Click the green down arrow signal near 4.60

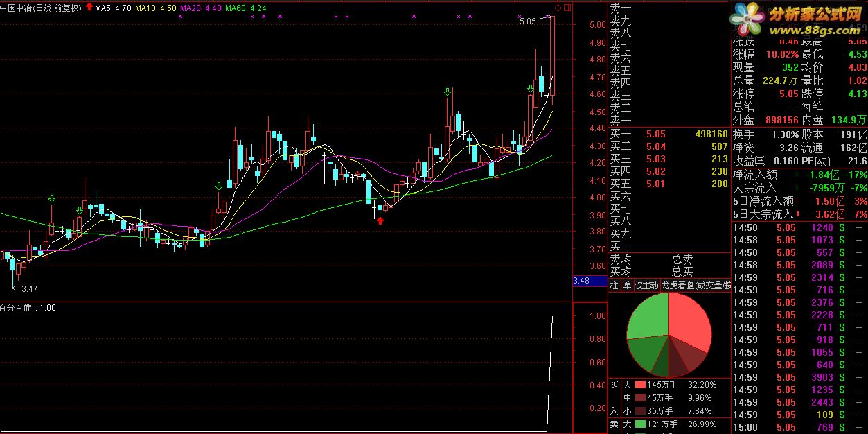point(448,92)
